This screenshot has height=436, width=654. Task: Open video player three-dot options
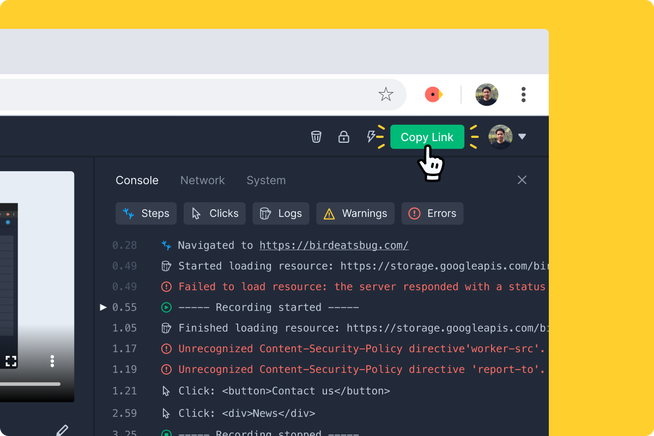coord(52,361)
